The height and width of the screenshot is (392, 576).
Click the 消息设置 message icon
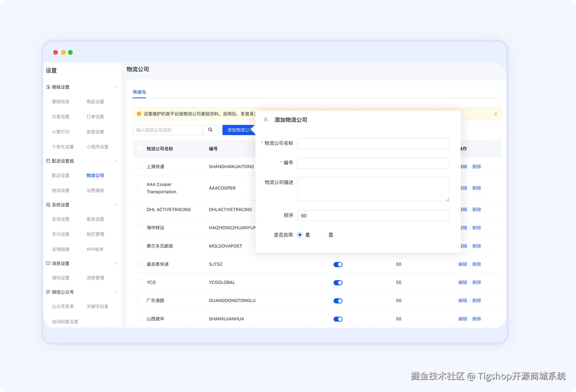[x=48, y=263]
